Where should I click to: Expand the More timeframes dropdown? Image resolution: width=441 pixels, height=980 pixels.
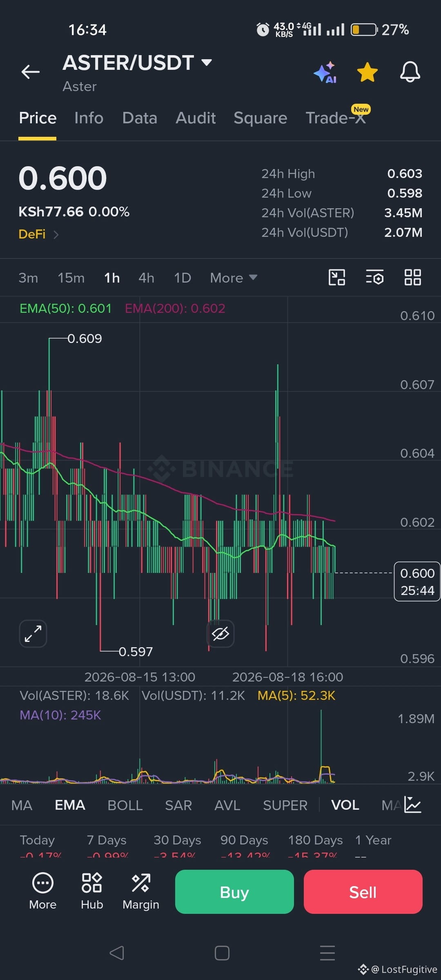pos(234,278)
